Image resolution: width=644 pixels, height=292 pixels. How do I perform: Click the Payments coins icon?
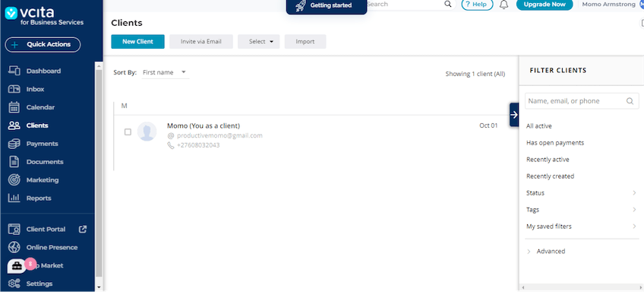coord(14,144)
